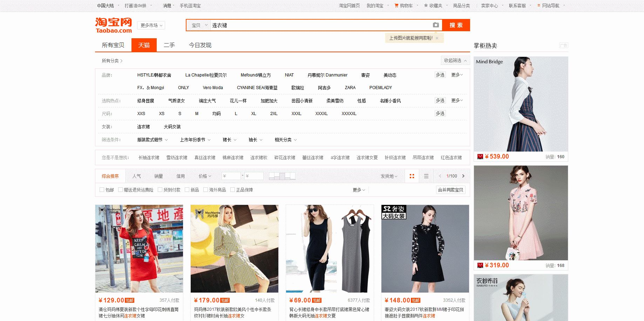644x321 pixels.
Task: Select the 今日发现 tab
Action: pos(200,45)
